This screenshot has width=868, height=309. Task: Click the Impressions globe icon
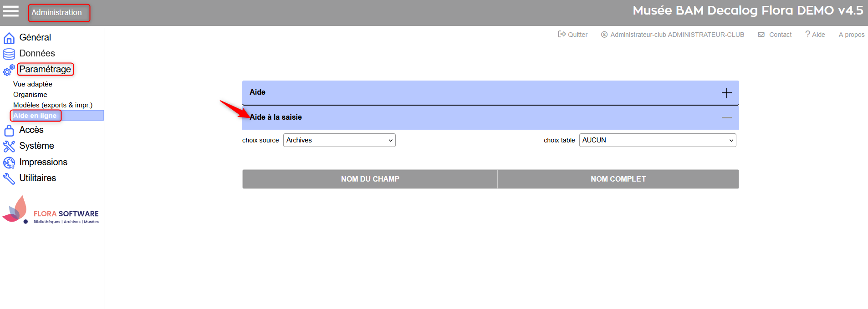(x=9, y=162)
